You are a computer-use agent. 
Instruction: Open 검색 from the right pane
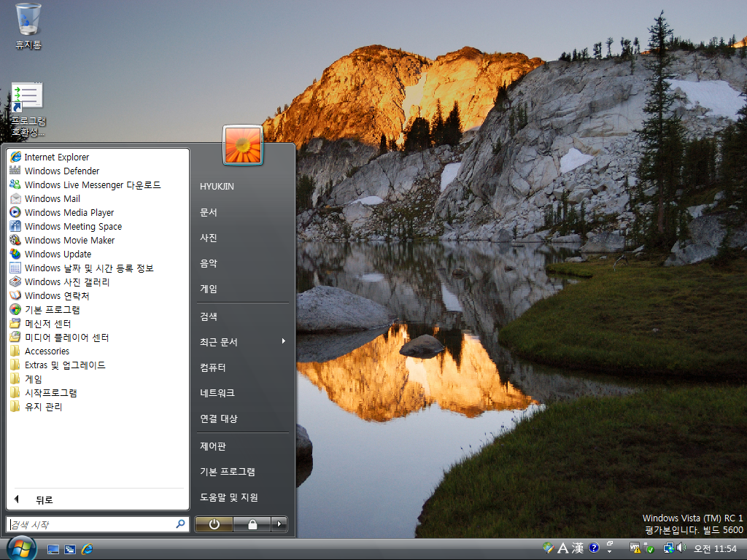(243, 316)
